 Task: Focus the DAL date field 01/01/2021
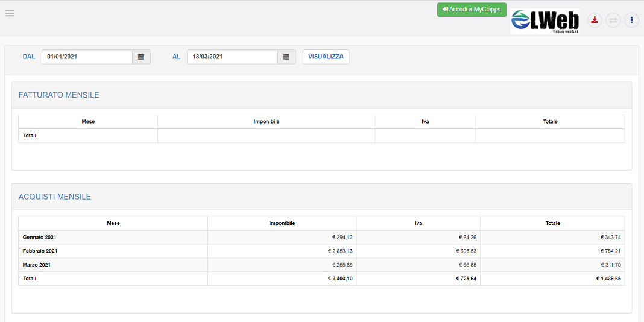(x=87, y=57)
